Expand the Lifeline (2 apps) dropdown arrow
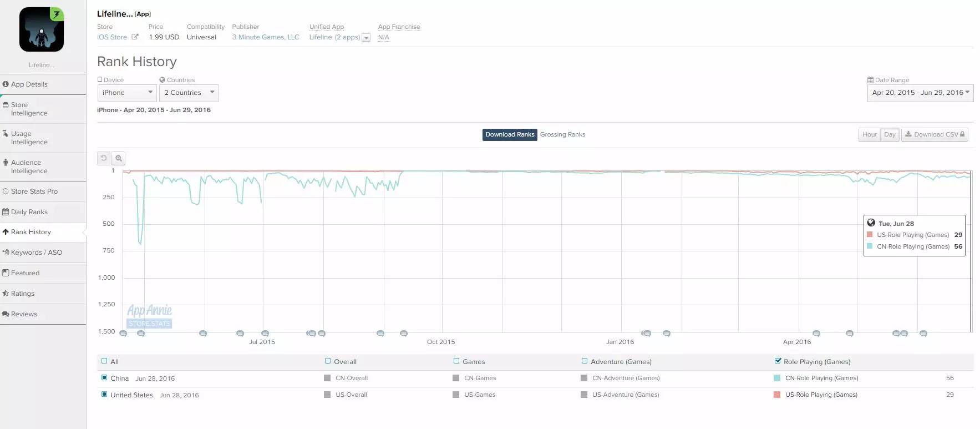 click(x=366, y=38)
